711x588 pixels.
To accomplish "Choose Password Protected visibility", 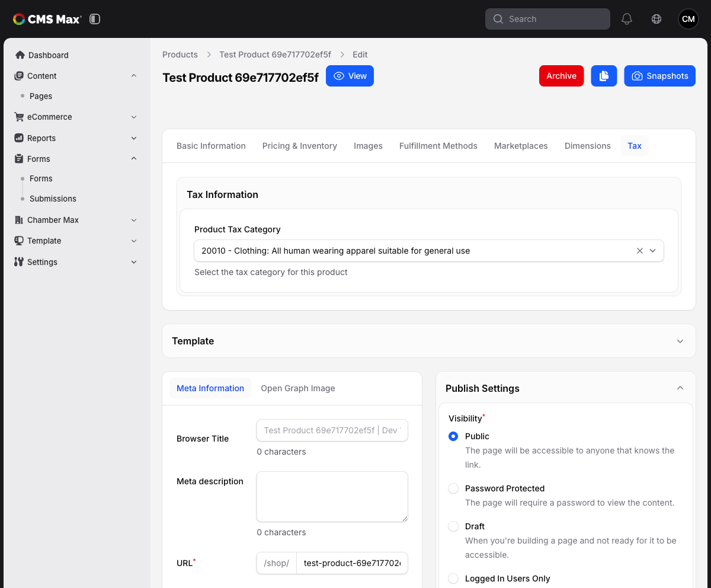I will [453, 488].
